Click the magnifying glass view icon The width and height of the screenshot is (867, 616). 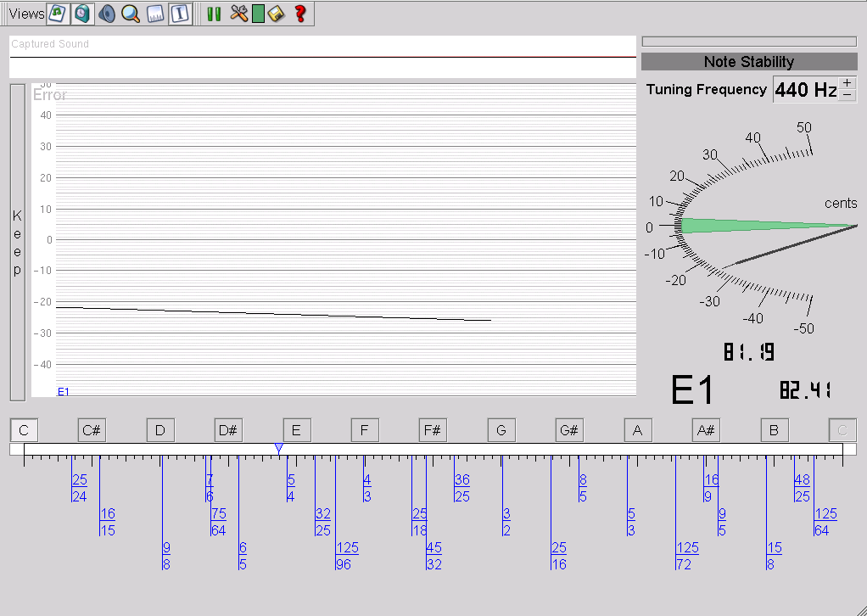130,14
